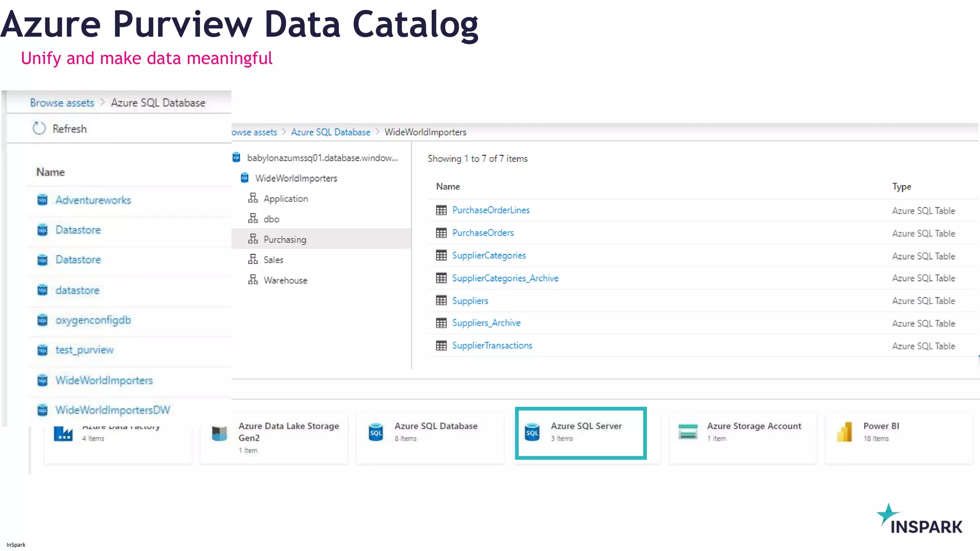The image size is (980, 551).
Task: Open the Azure Storage Account tile title
Action: click(x=754, y=426)
